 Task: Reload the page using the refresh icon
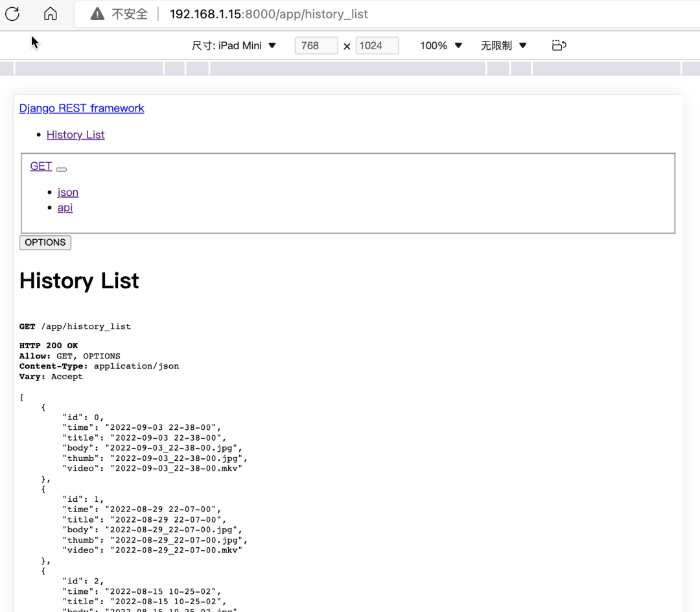(x=12, y=14)
